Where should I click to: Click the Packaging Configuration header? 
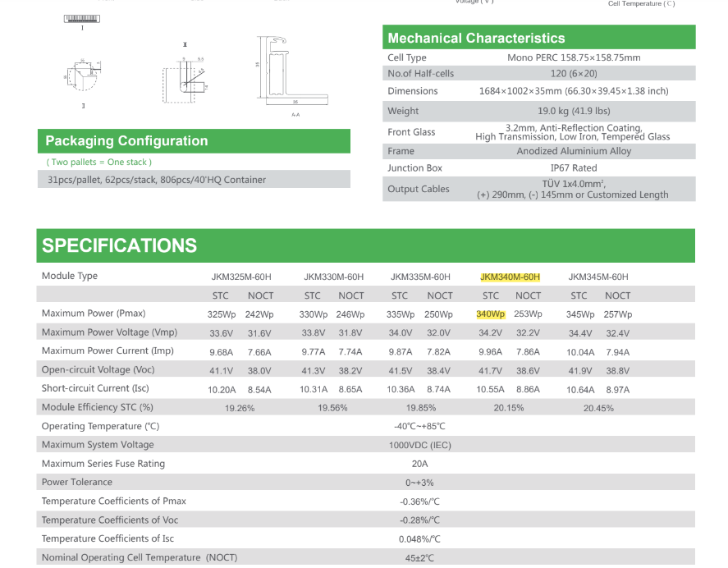coord(126,141)
